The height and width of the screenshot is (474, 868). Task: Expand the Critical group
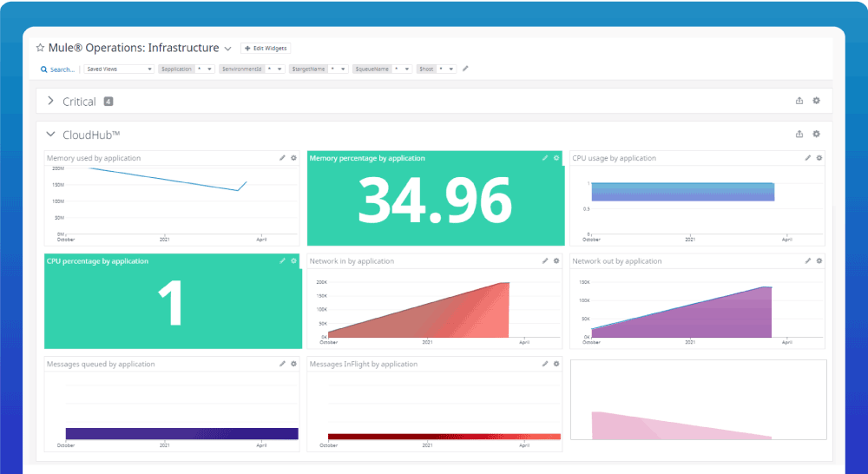50,101
